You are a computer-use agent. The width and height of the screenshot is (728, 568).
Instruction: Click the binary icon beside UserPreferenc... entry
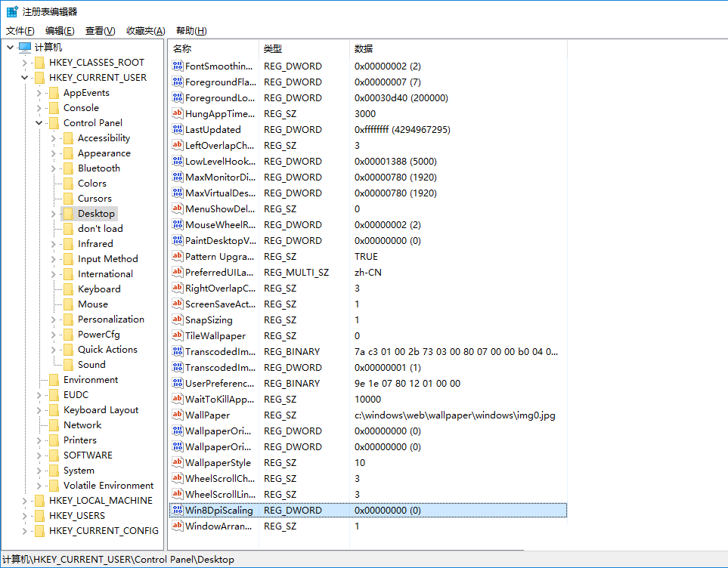point(178,384)
